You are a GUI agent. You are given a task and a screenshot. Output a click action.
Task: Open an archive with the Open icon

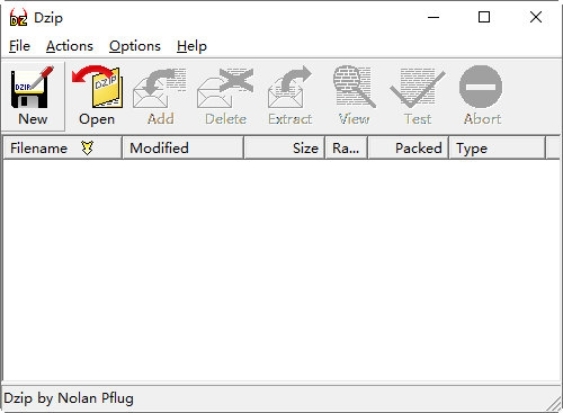97,87
